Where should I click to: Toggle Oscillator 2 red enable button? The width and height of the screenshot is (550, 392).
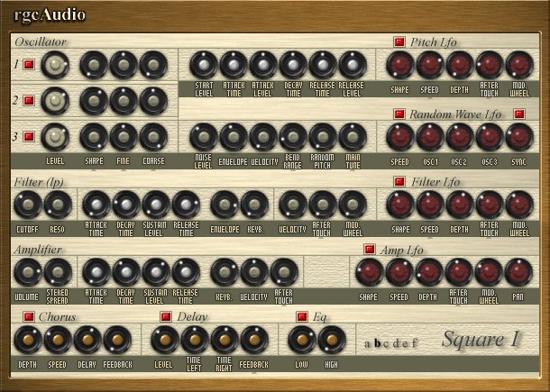29,101
